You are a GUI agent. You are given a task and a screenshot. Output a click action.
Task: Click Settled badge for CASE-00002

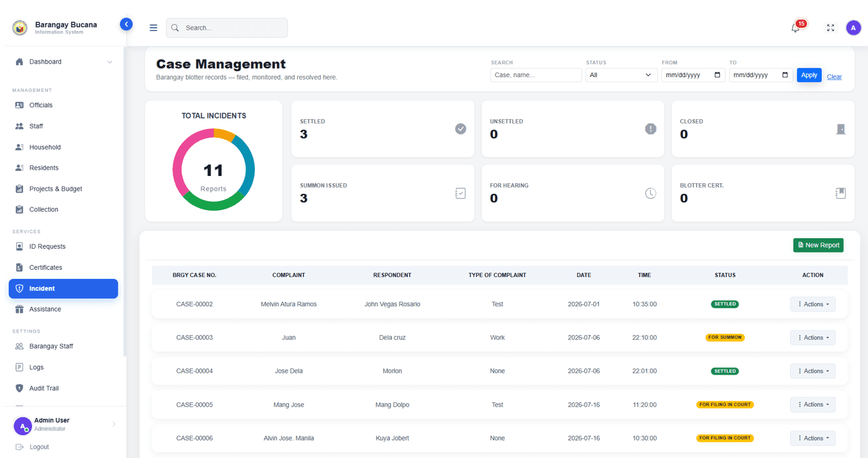coord(725,304)
